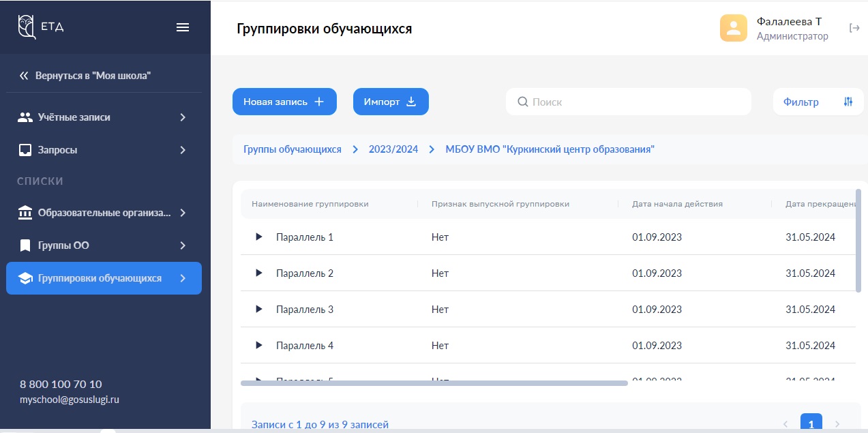Sort by Наименование группировки column
Viewport: 868px width, 433px height.
310,204
